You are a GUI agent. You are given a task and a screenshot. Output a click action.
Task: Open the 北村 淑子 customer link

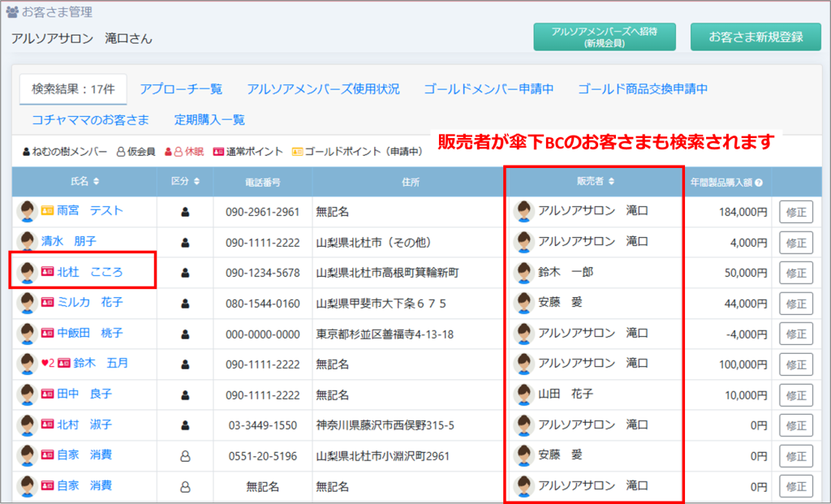[84, 425]
